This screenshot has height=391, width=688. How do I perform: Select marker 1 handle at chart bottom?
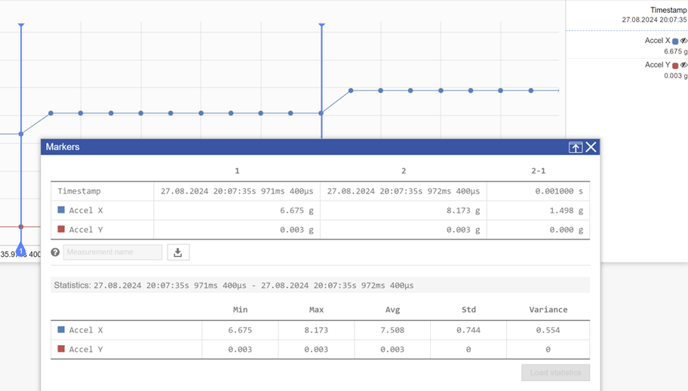21,250
